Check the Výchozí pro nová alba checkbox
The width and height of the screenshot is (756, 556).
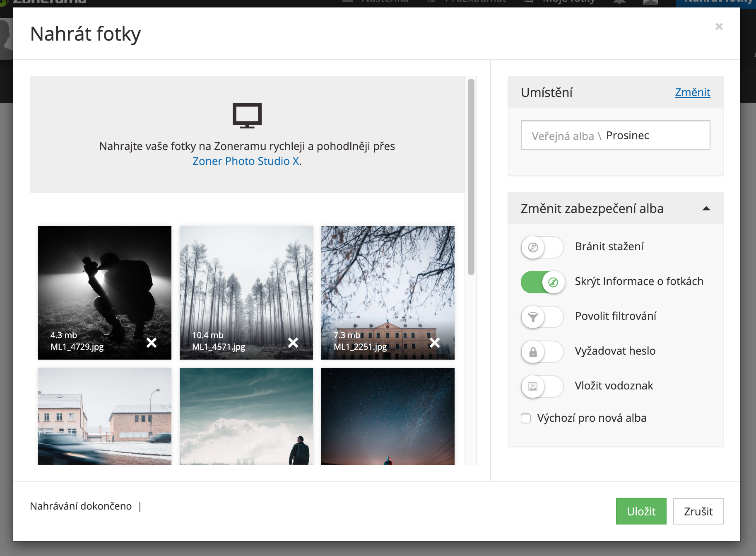(x=526, y=418)
